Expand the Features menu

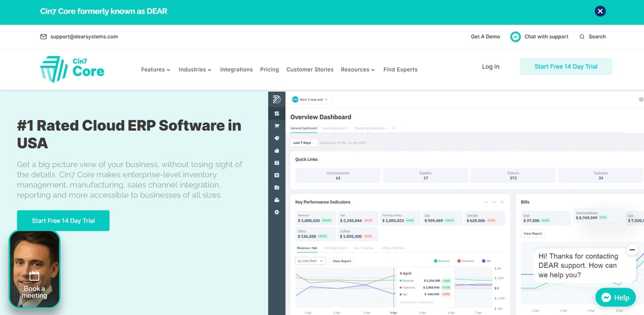[x=156, y=70]
